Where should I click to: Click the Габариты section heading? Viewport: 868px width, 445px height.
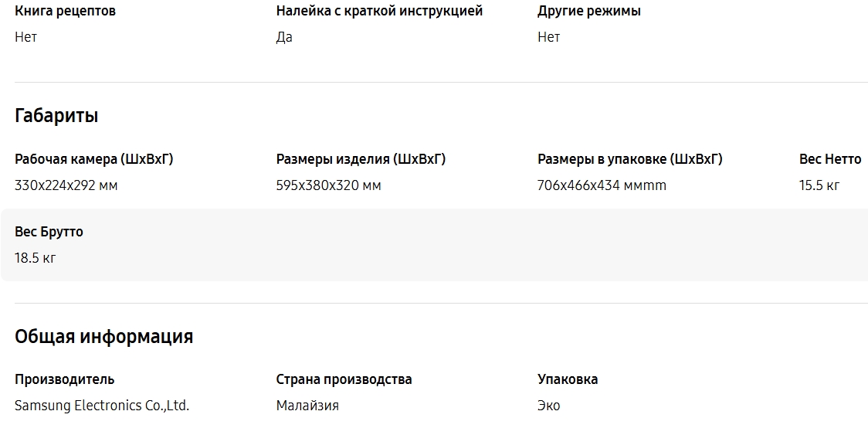tap(56, 116)
